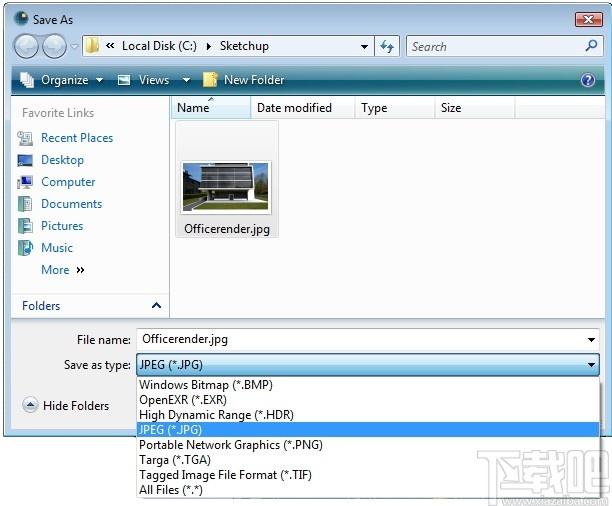Select the Music favorite link
The width and height of the screenshot is (612, 506).
pos(57,248)
